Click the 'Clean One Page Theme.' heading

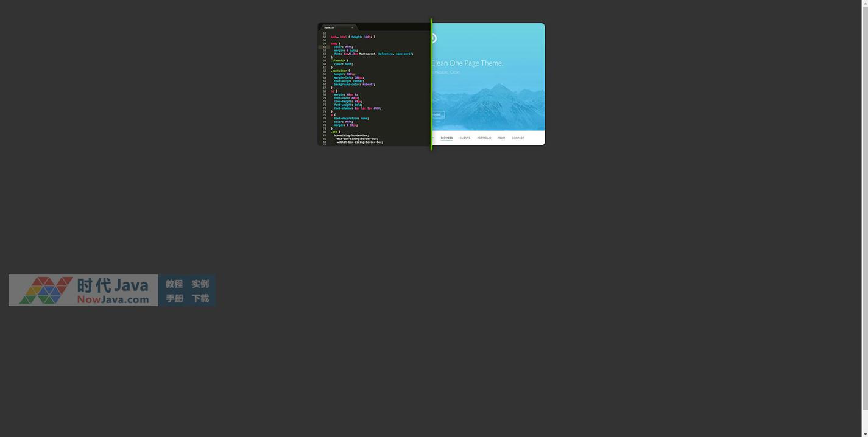[467, 63]
